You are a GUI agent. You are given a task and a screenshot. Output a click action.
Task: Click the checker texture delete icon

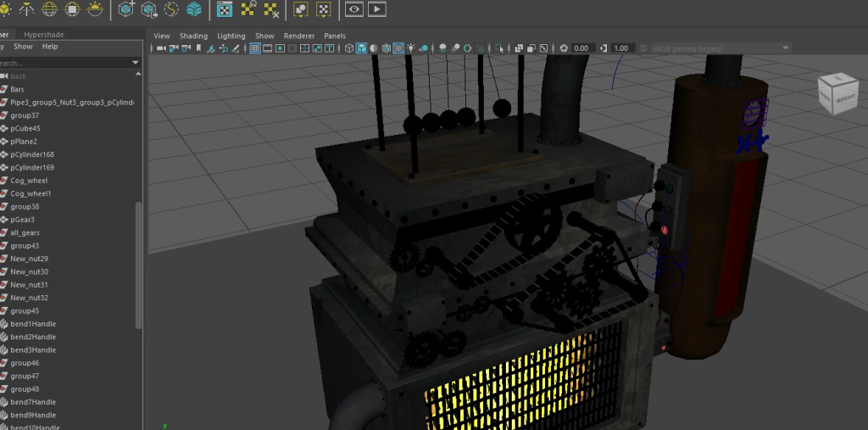click(272, 10)
